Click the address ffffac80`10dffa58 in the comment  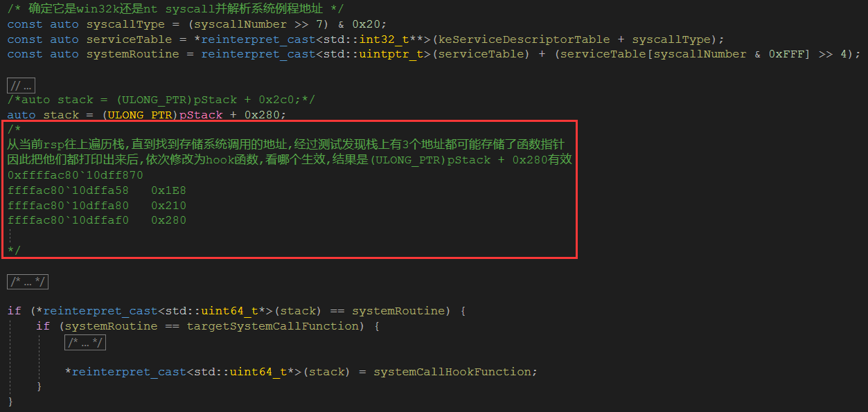click(x=69, y=190)
